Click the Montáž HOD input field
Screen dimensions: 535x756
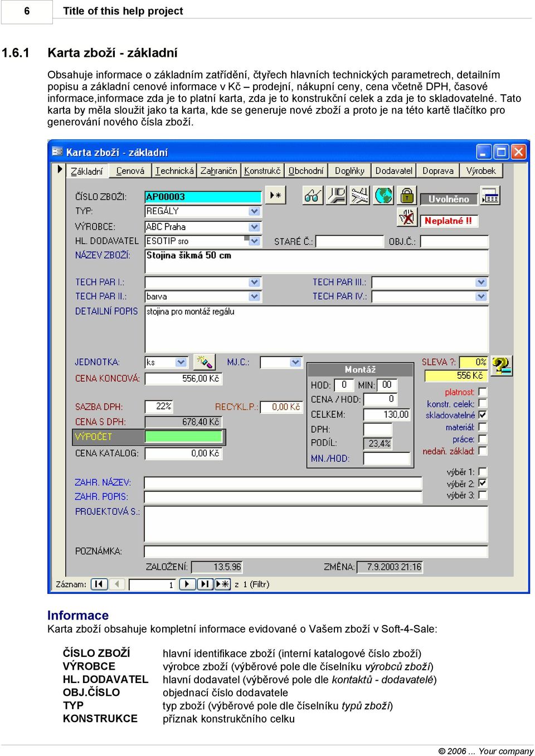point(343,384)
